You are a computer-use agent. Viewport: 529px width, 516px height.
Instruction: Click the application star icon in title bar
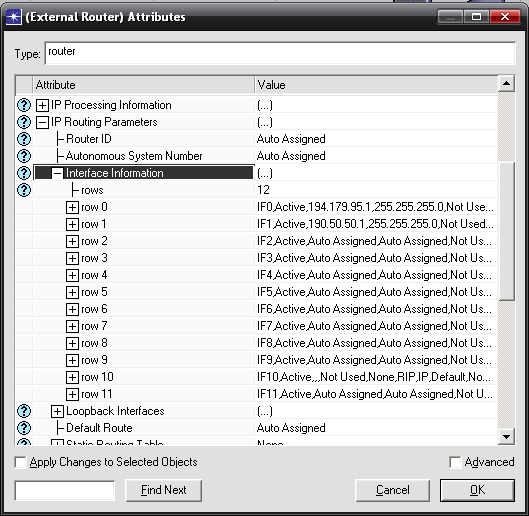click(14, 17)
